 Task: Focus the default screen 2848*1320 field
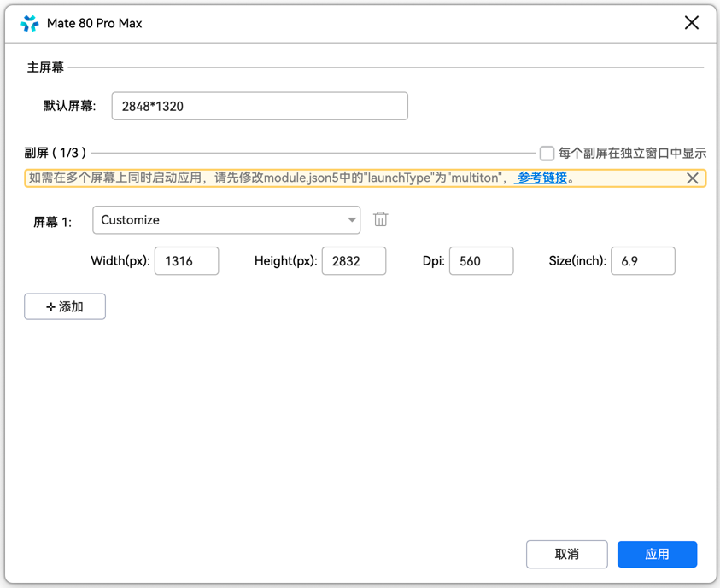point(260,107)
